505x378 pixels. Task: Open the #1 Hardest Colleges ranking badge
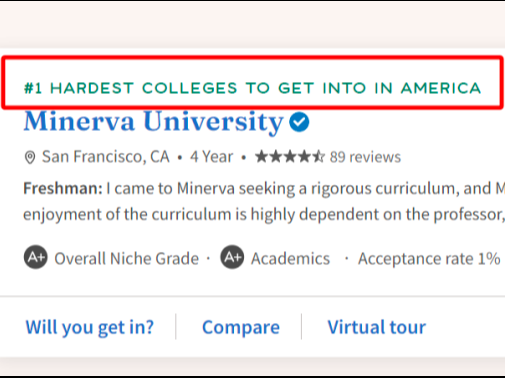(x=252, y=88)
